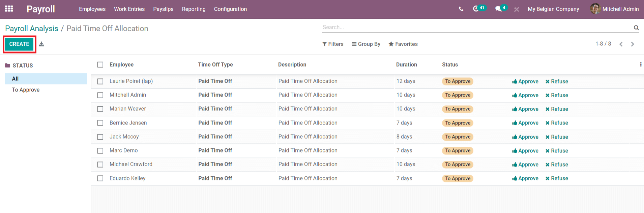Check the Mitchell Admin row checkbox

[100, 95]
